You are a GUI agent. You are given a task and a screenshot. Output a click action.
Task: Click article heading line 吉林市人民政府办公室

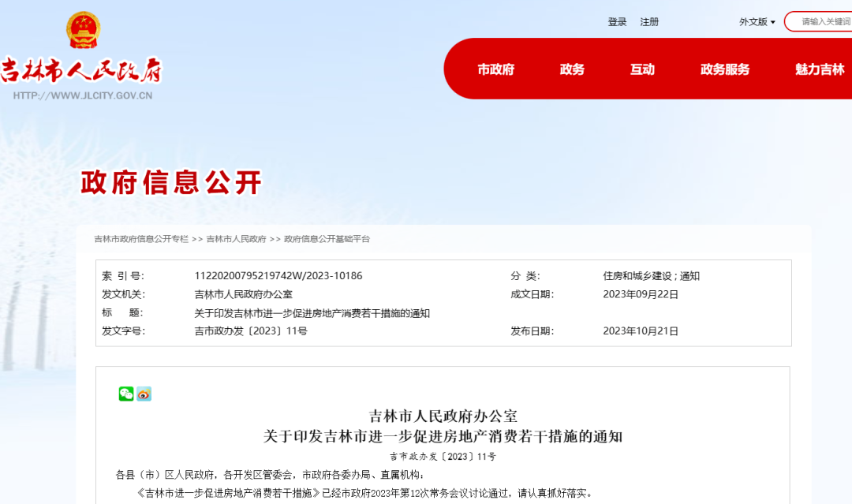[x=443, y=416]
